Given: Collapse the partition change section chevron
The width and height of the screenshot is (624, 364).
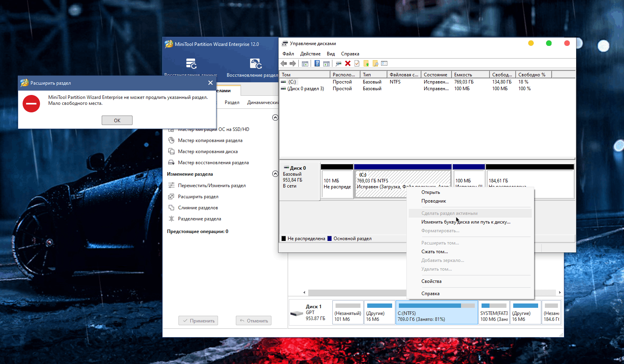Looking at the screenshot, I should (x=275, y=174).
